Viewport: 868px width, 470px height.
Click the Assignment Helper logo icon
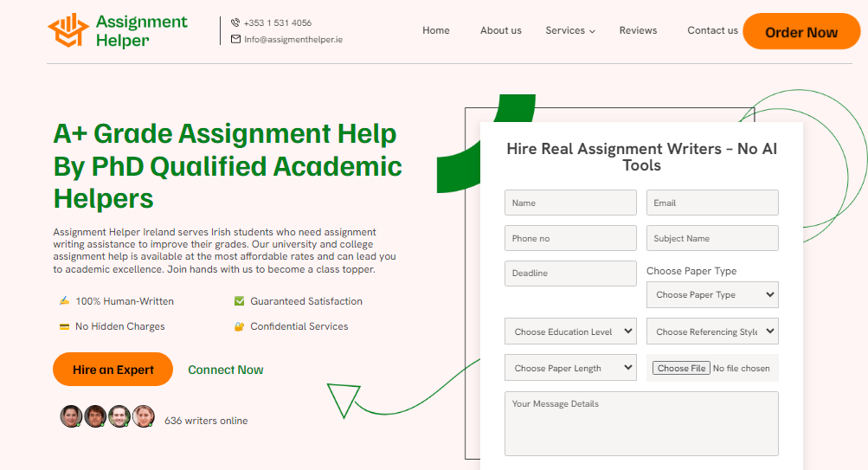click(x=69, y=30)
